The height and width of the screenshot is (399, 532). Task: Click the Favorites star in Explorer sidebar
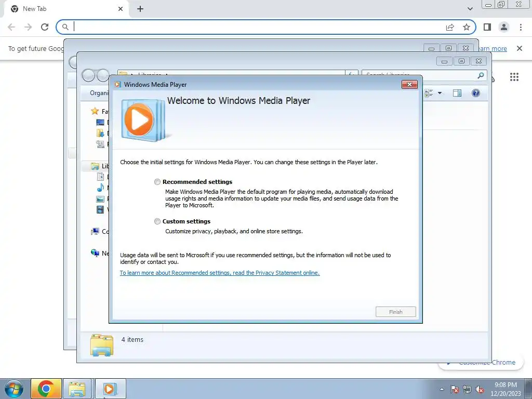(x=95, y=111)
